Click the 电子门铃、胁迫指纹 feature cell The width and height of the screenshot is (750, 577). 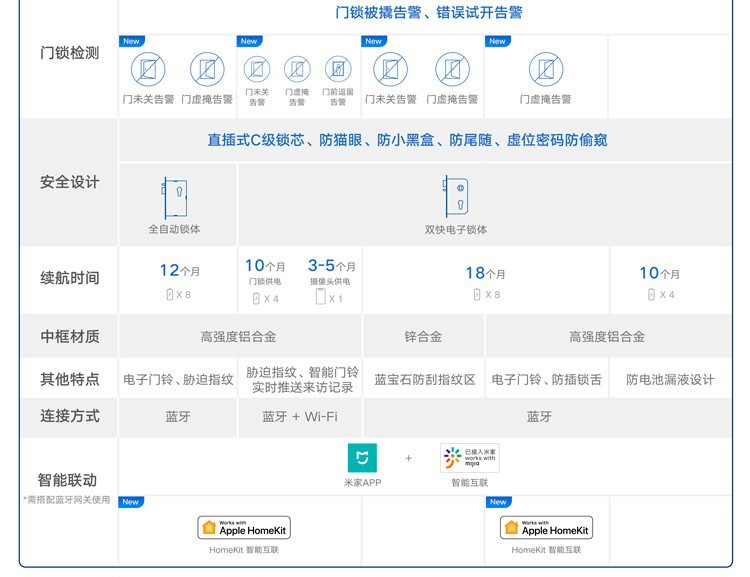coord(178,379)
